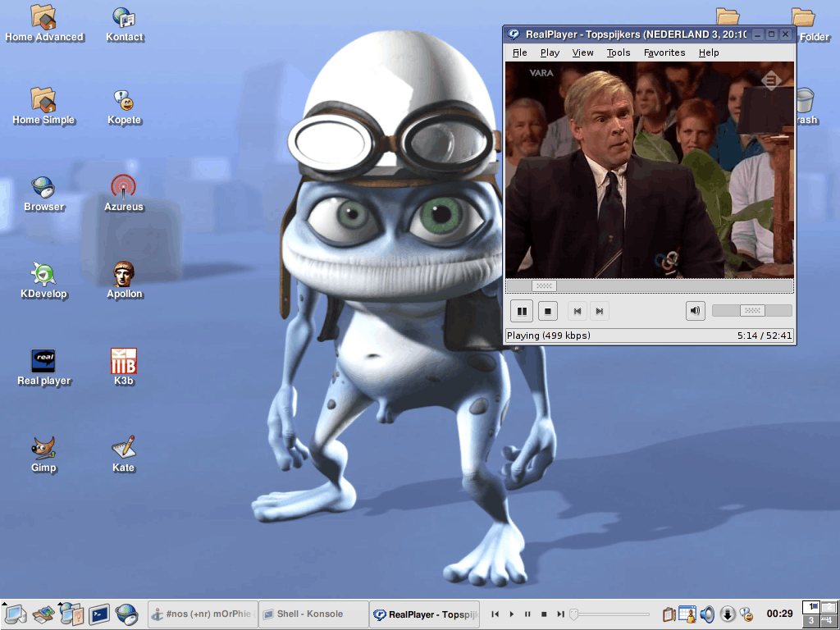Skip to next clip in RealPlayer

pyautogui.click(x=600, y=311)
